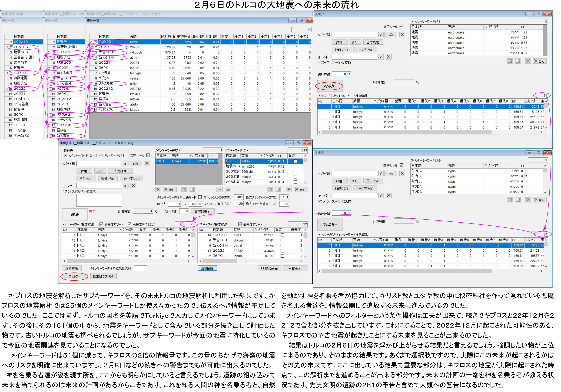Screen dimensions: 561x392
Task: Click フィルター button in the search window
Action: pyautogui.click(x=74, y=276)
